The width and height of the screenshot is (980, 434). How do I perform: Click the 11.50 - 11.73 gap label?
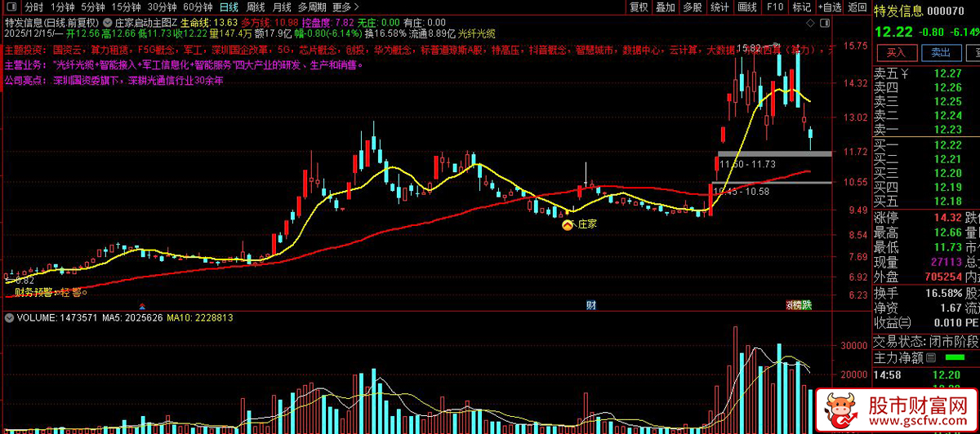pos(747,164)
